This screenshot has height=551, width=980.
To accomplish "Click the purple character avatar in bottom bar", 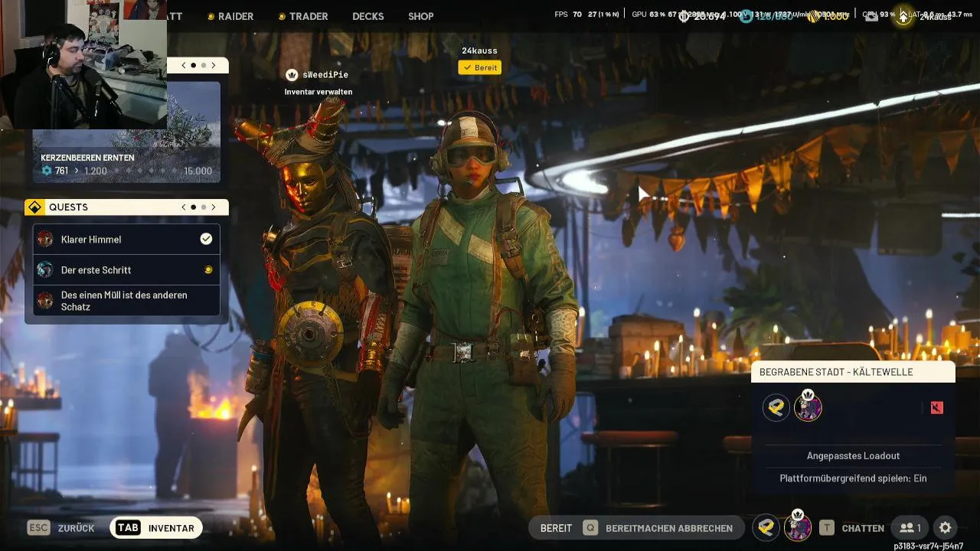I will tap(798, 528).
